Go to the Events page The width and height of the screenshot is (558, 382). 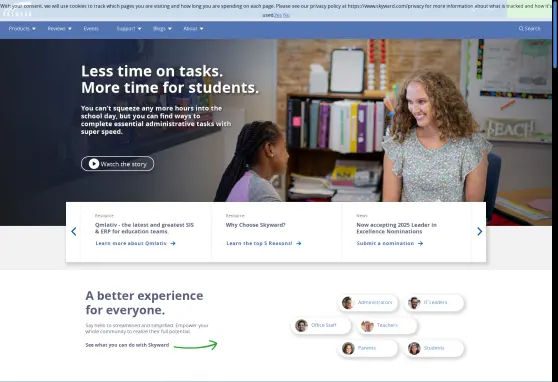click(91, 28)
